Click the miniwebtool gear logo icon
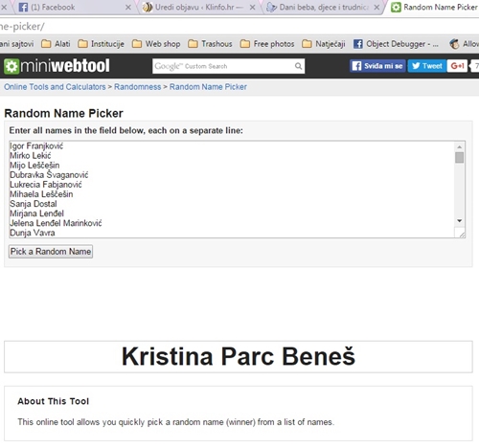479x448 pixels. pos(11,66)
